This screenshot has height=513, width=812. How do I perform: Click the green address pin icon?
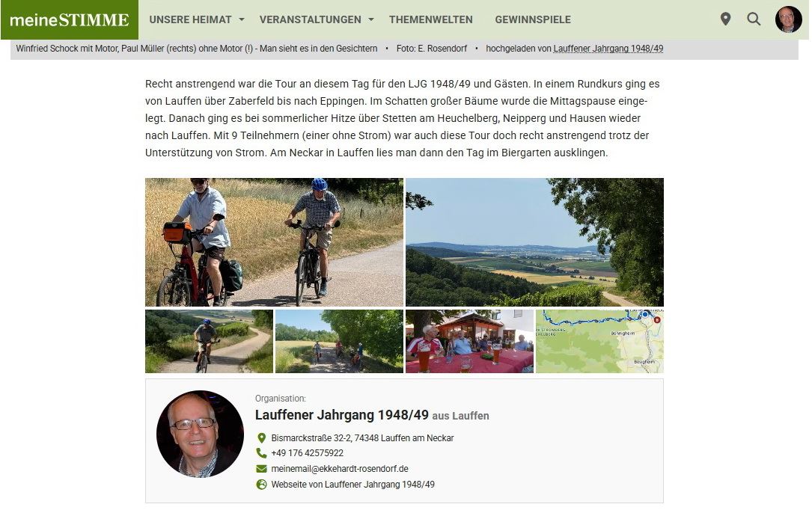pyautogui.click(x=261, y=438)
